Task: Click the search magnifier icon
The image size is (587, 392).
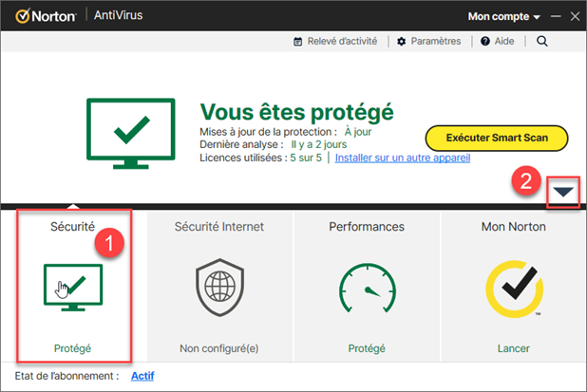Action: pos(541,41)
